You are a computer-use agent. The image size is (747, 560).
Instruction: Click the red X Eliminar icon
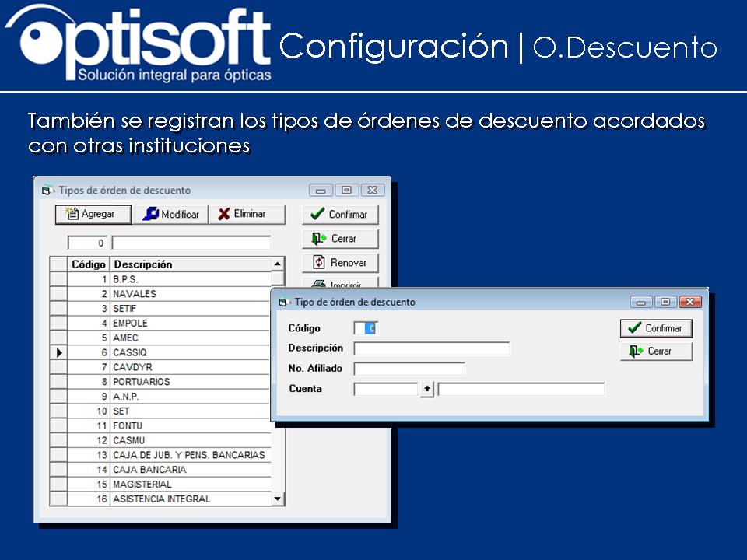tap(225, 214)
